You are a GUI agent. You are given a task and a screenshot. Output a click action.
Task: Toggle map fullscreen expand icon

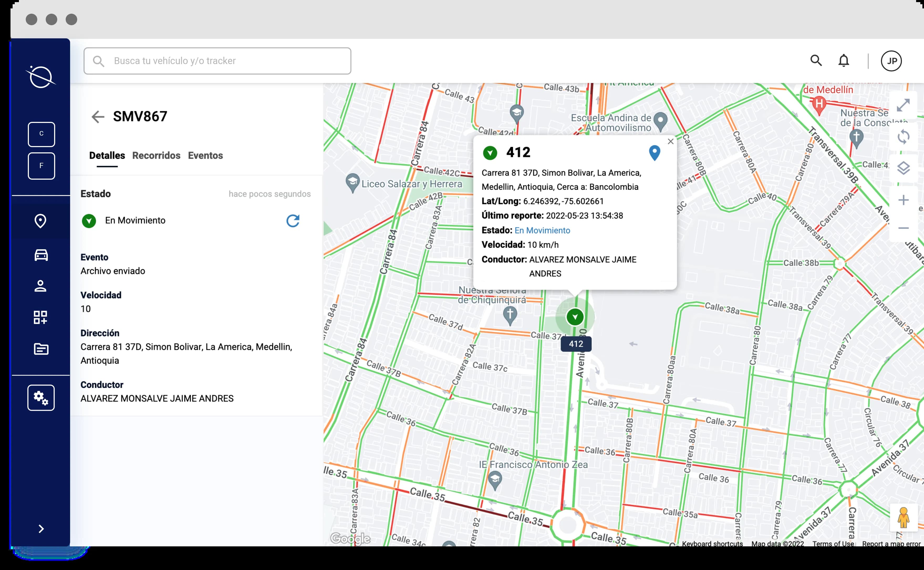pos(903,105)
